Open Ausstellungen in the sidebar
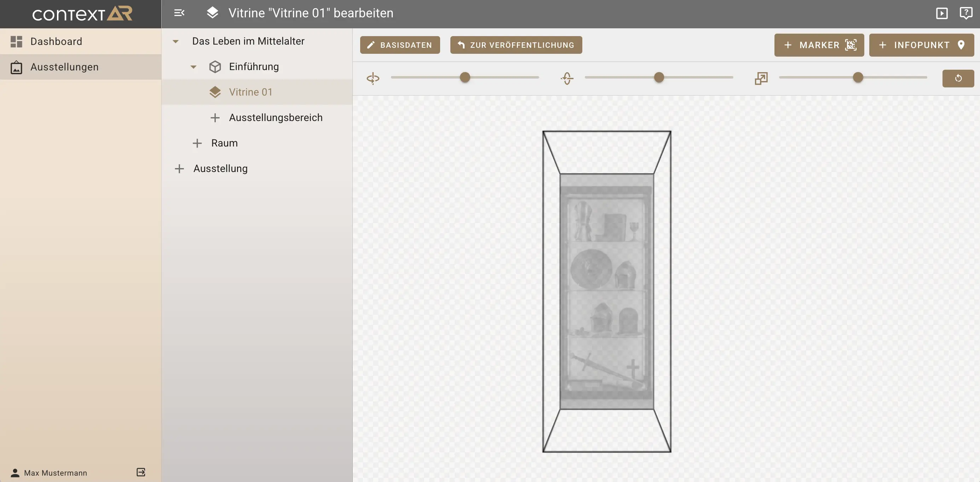The width and height of the screenshot is (980, 482). pyautogui.click(x=64, y=67)
